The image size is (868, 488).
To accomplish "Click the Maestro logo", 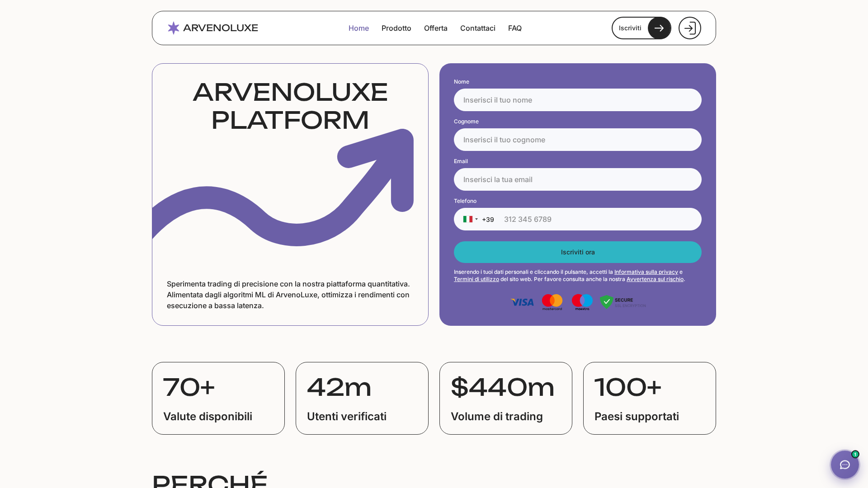I will coord(582,302).
